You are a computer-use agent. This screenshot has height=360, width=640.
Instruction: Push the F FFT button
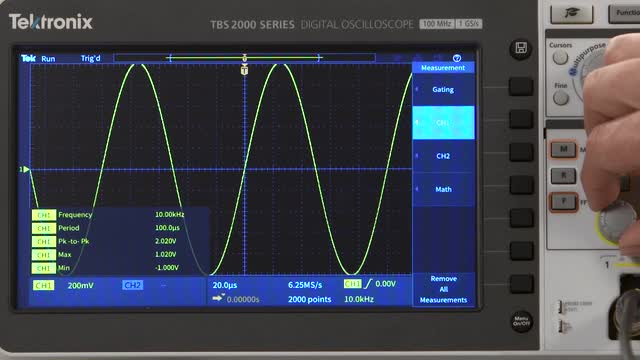point(564,202)
